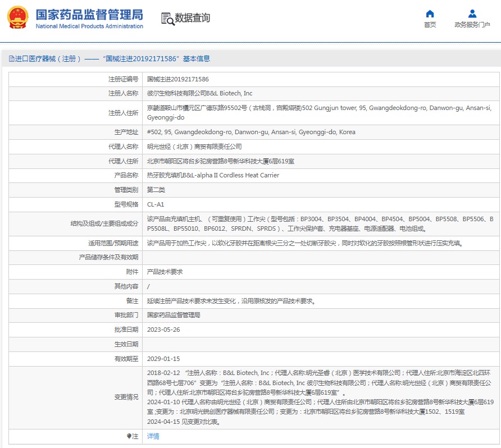Open the 详情 link at bottom
The height and width of the screenshot is (448, 501).
[x=153, y=436]
